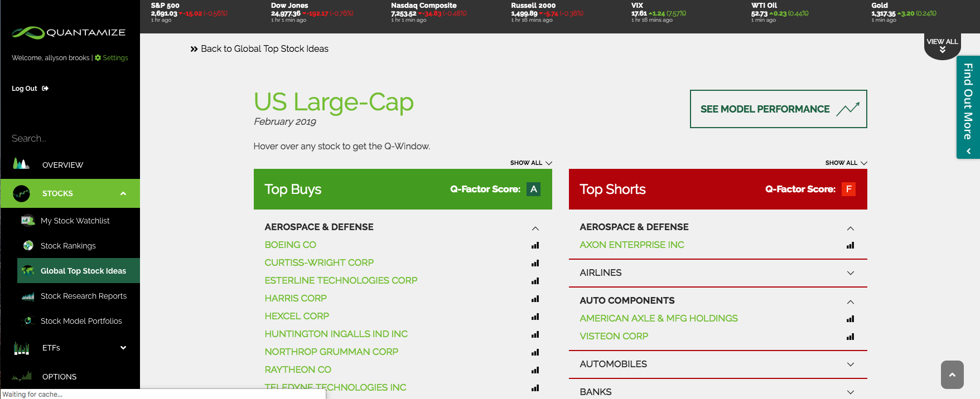This screenshot has width=980, height=399.
Task: Click the VIX ticker entry
Action: click(x=658, y=12)
